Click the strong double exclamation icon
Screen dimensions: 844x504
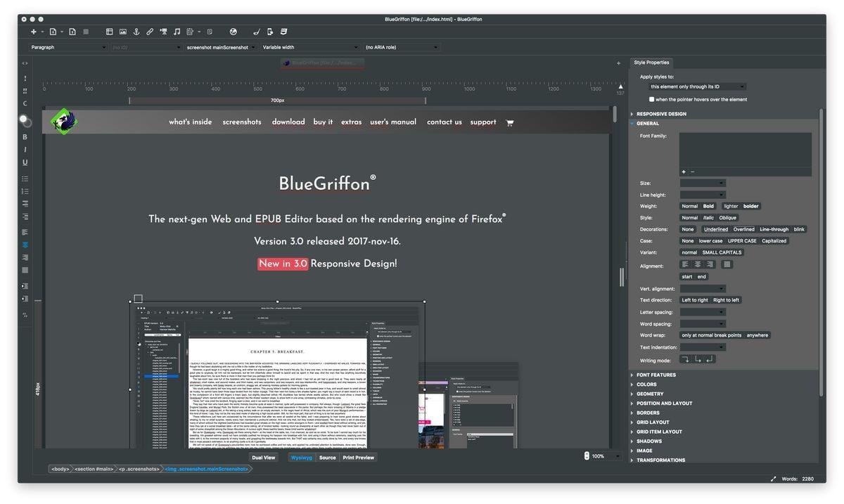25,91
